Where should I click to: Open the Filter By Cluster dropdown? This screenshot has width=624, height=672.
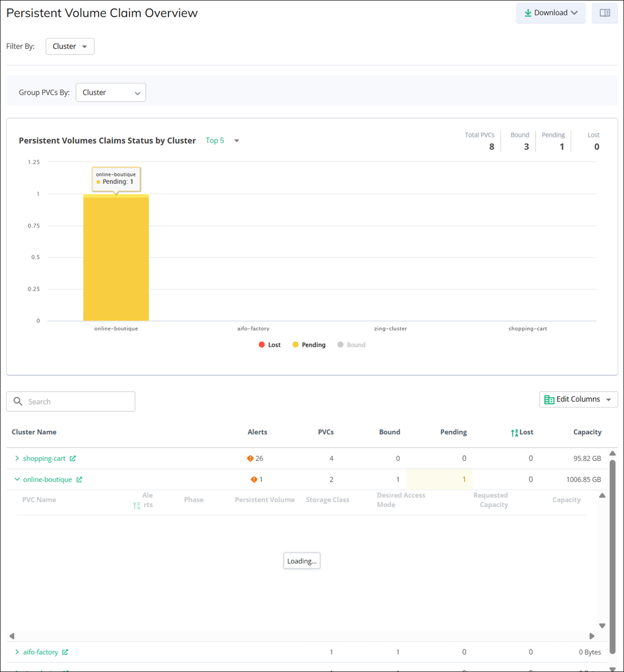tap(70, 47)
